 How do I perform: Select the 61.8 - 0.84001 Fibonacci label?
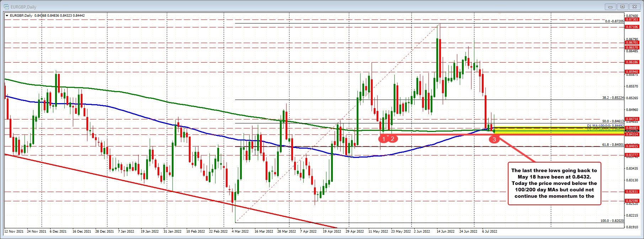[613, 145]
